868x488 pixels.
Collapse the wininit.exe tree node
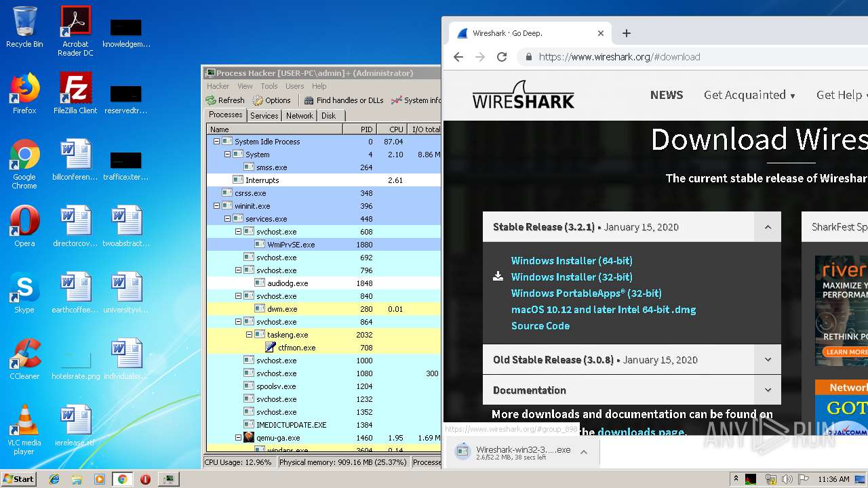point(216,206)
